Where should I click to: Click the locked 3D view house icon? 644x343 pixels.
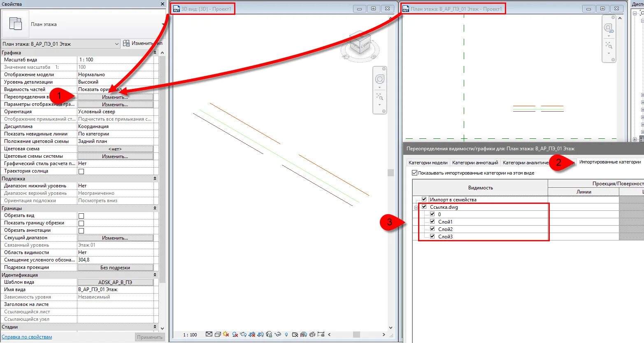pos(269,334)
